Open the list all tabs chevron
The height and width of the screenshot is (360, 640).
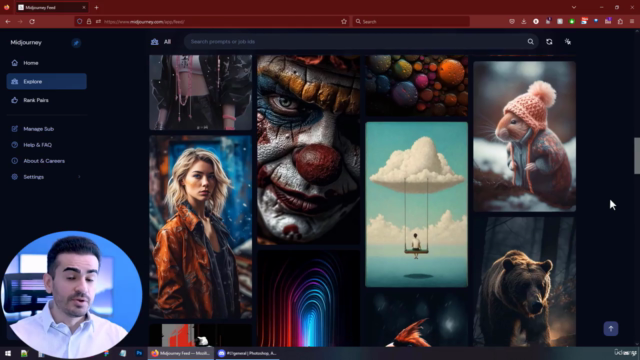(574, 7)
